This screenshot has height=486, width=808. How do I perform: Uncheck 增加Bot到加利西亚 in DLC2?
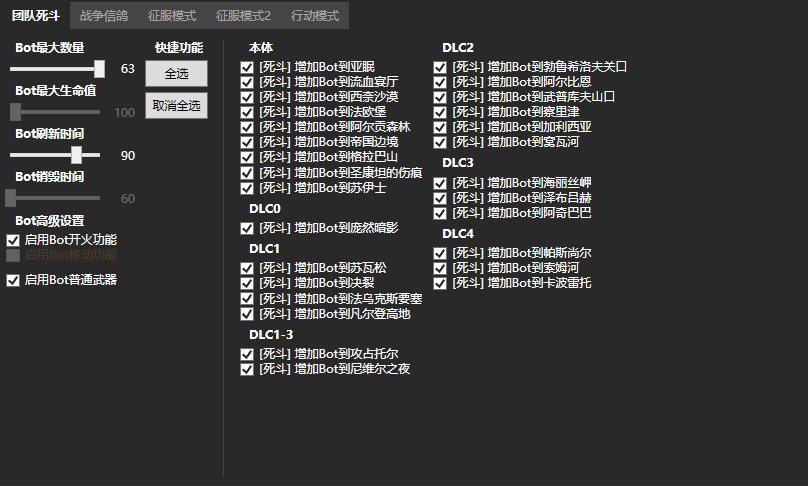click(x=440, y=128)
